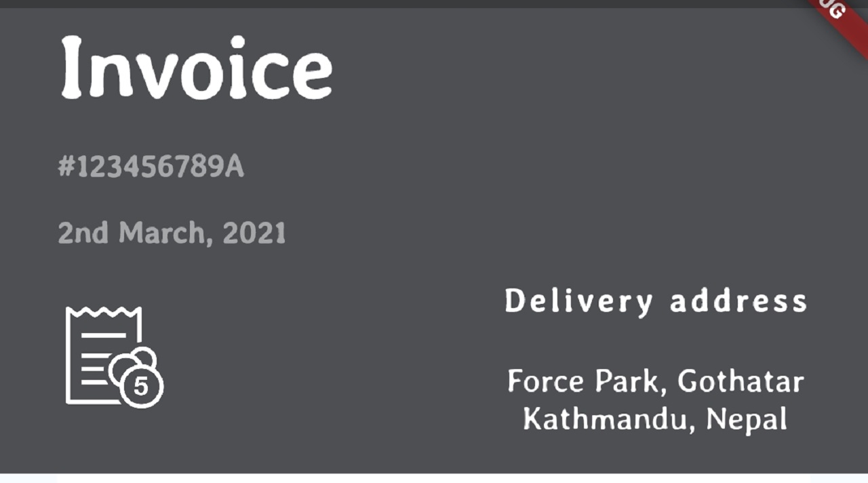Click the "Force Park, Gothatar" address line

click(656, 381)
